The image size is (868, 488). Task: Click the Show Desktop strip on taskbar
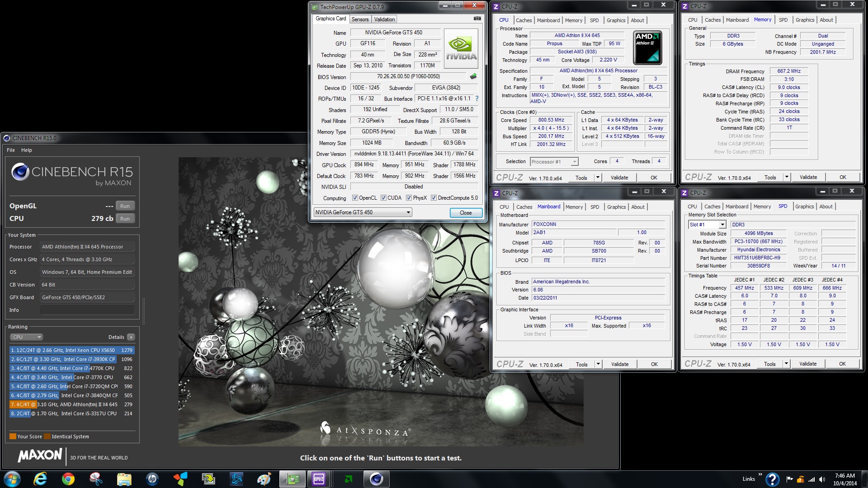(x=865, y=479)
